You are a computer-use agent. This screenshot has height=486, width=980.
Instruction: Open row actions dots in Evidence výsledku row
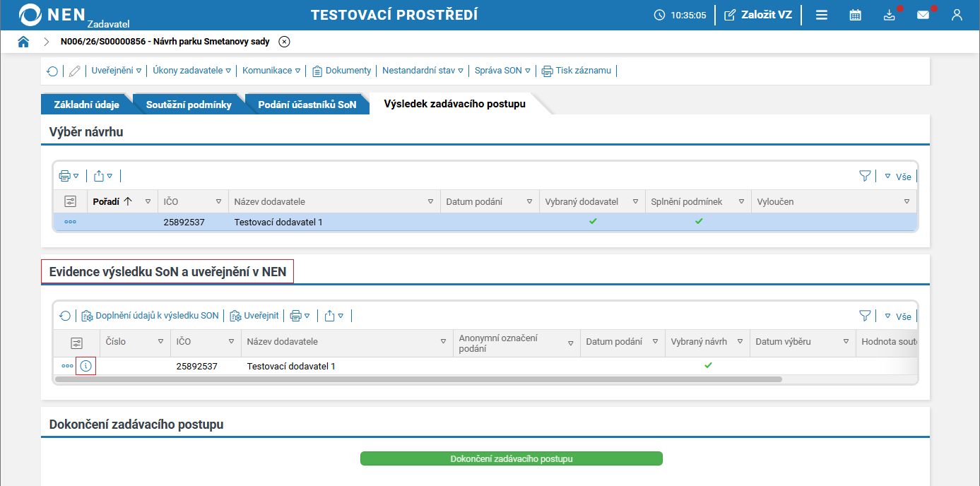click(x=67, y=366)
